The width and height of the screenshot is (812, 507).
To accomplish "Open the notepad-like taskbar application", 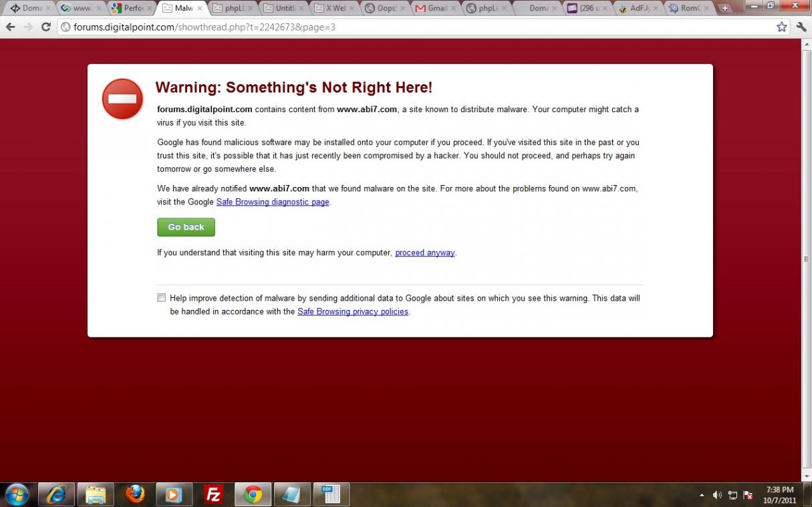I will click(292, 494).
